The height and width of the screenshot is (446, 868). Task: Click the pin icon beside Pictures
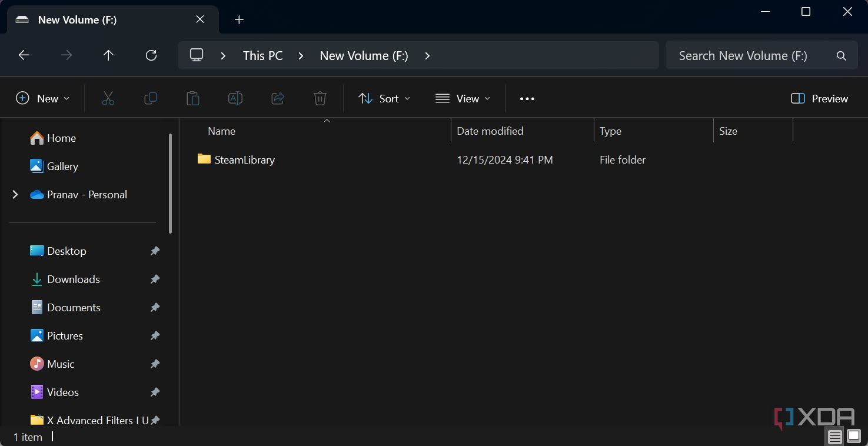[155, 335]
